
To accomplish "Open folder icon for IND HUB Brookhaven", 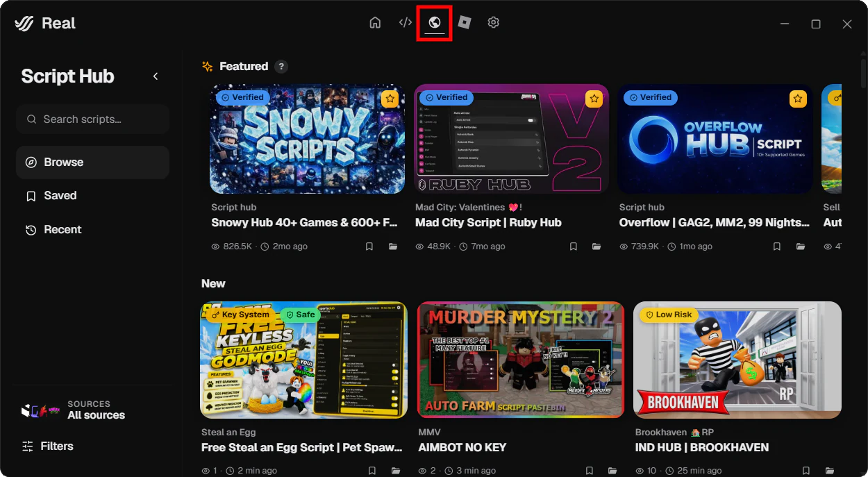I will click(x=830, y=471).
